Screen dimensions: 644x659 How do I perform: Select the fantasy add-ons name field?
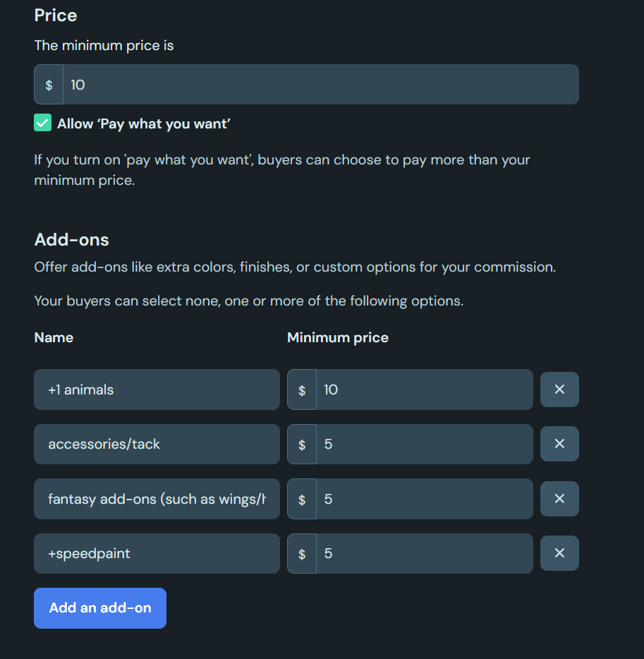click(x=157, y=500)
